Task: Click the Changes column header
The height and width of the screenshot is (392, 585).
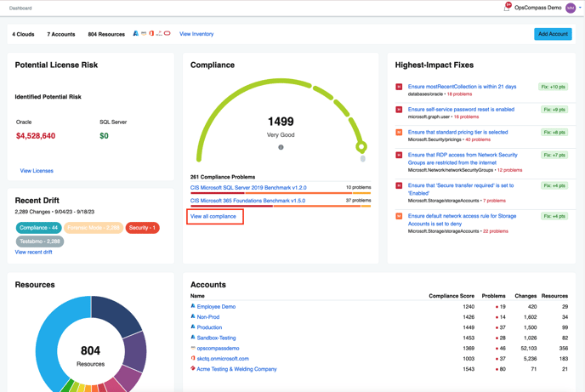Action: [x=525, y=296]
